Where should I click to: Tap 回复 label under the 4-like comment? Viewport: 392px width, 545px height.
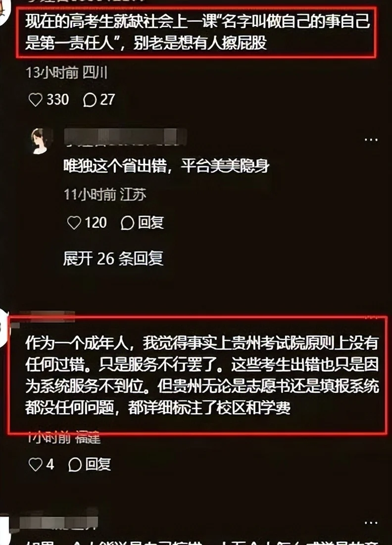click(x=98, y=464)
